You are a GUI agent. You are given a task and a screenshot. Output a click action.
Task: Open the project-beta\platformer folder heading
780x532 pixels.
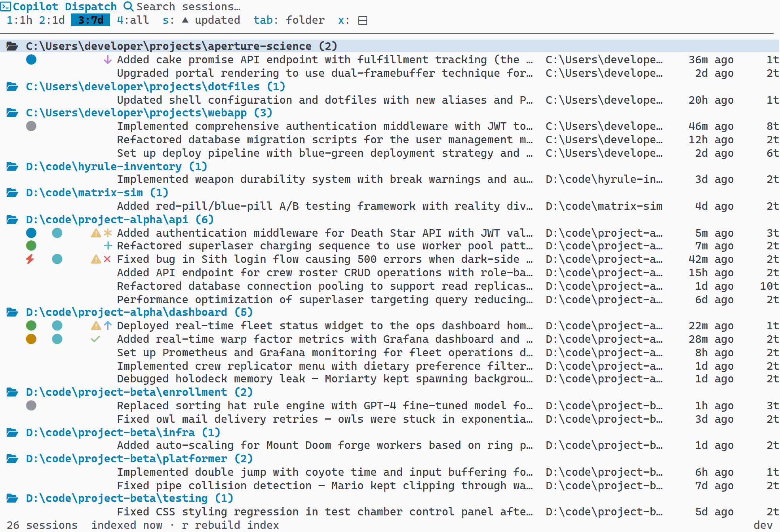(x=139, y=459)
